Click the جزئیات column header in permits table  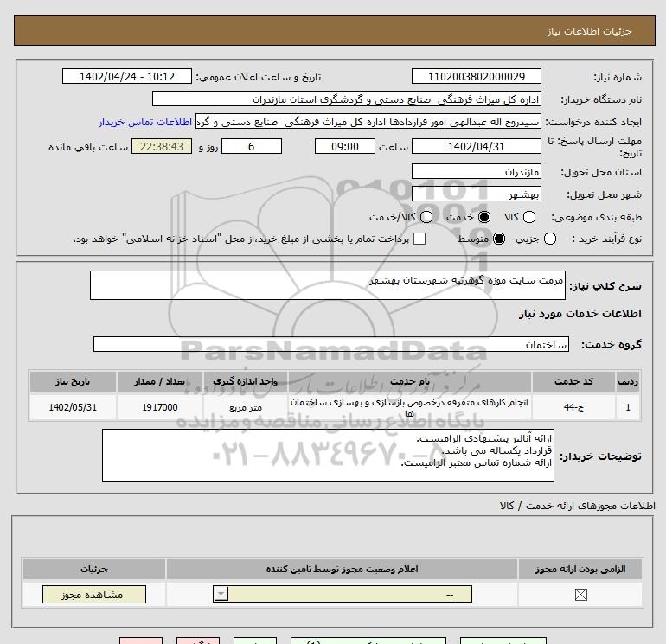pos(94,569)
